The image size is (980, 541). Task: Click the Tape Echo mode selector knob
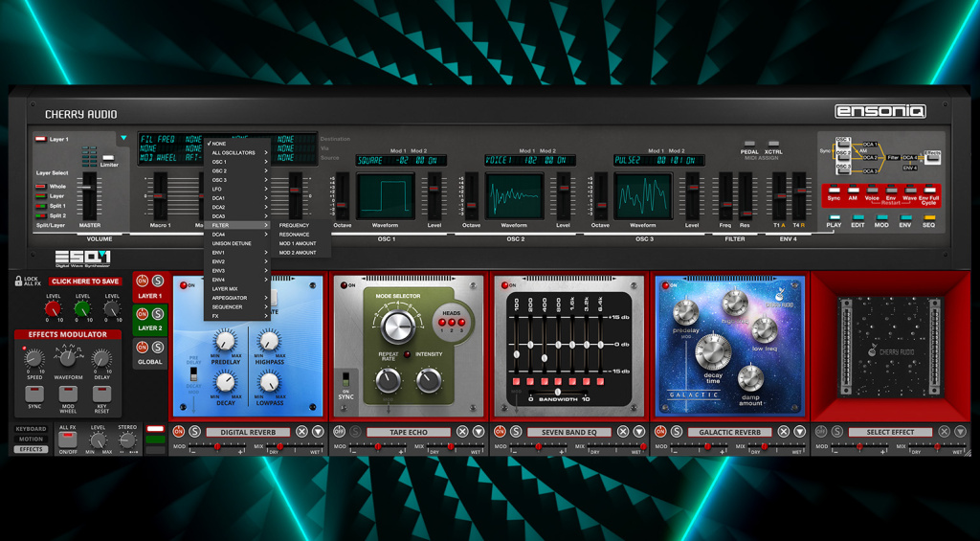[399, 327]
